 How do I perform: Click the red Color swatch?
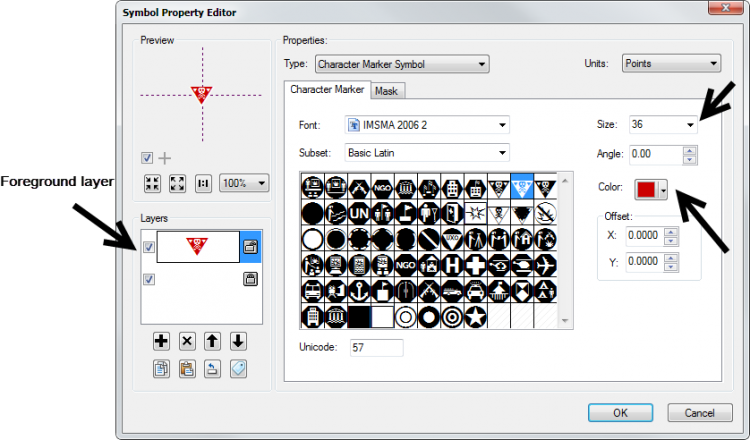click(x=645, y=190)
